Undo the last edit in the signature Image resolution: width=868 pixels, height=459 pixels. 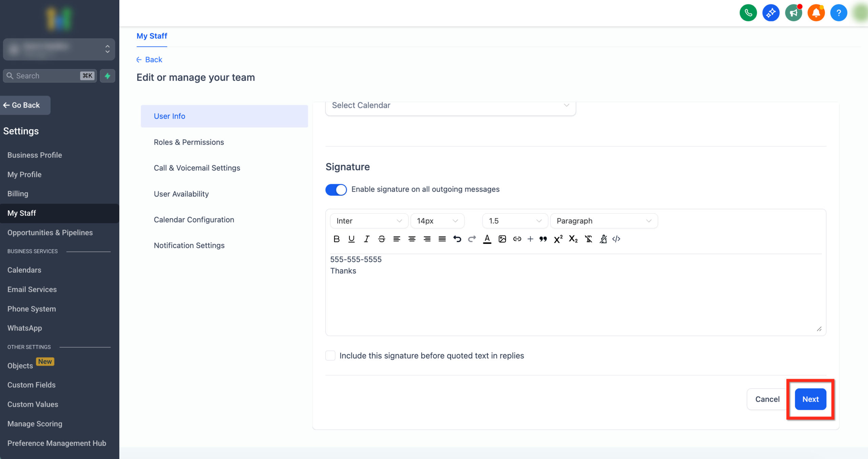(457, 239)
